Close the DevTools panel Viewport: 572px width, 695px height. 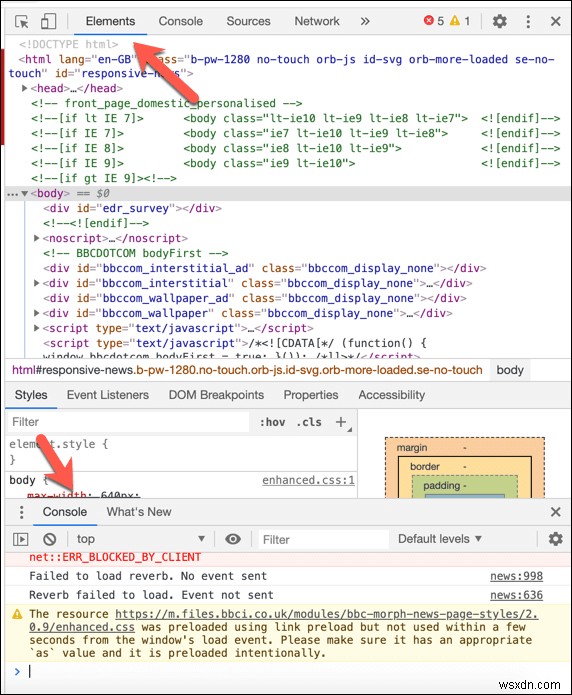[556, 21]
